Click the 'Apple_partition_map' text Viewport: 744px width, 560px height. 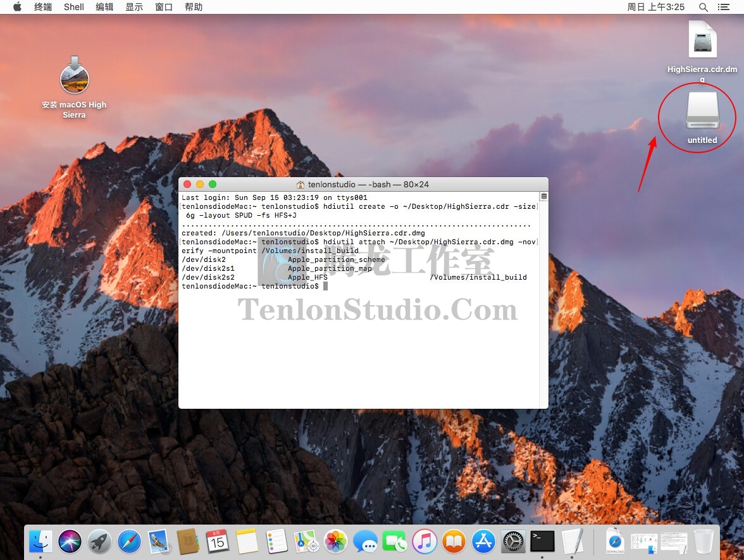330,268
